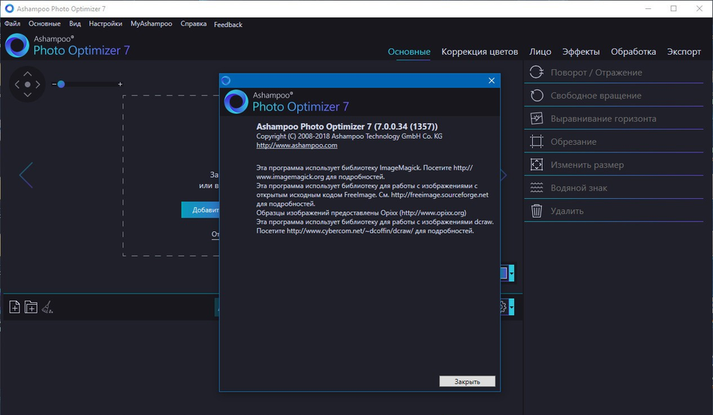Switch to the Коррекция цветов tab

click(479, 52)
